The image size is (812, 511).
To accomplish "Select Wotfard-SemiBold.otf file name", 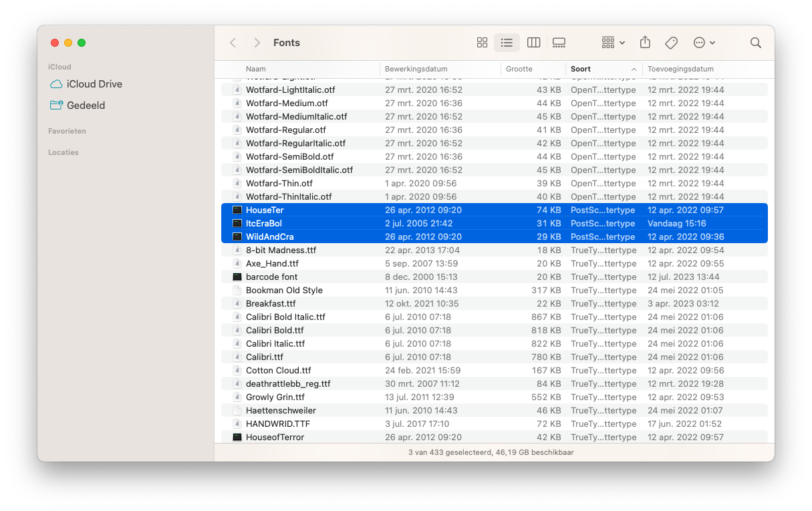I will point(289,156).
